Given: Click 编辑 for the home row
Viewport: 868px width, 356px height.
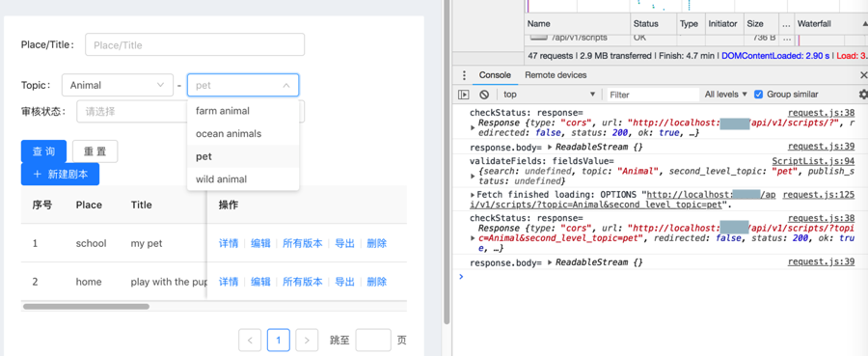Looking at the screenshot, I should [260, 282].
